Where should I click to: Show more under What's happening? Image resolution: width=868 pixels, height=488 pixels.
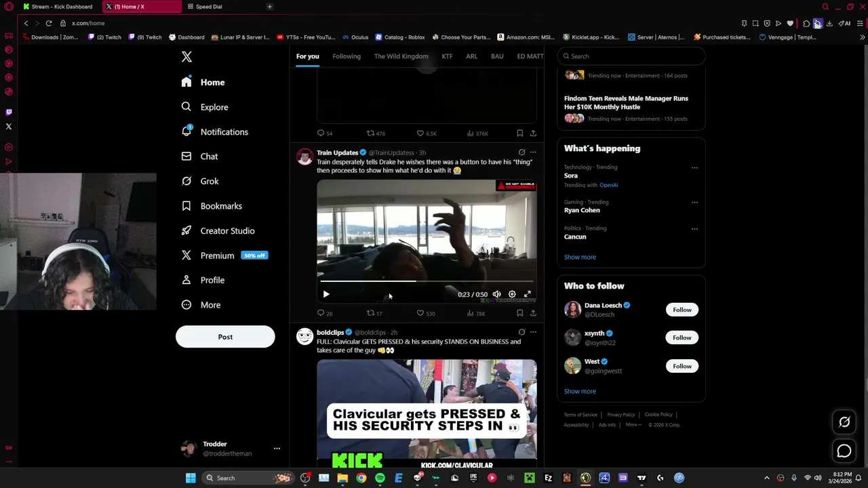580,257
